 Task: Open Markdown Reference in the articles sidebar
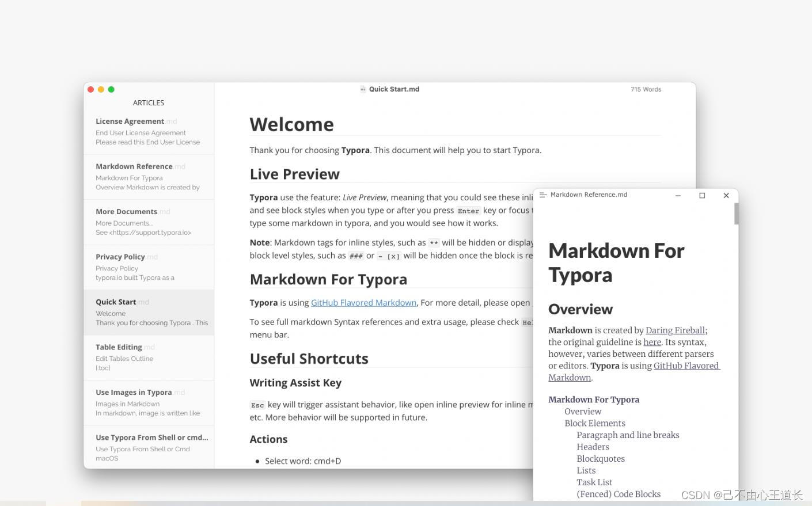[149, 177]
